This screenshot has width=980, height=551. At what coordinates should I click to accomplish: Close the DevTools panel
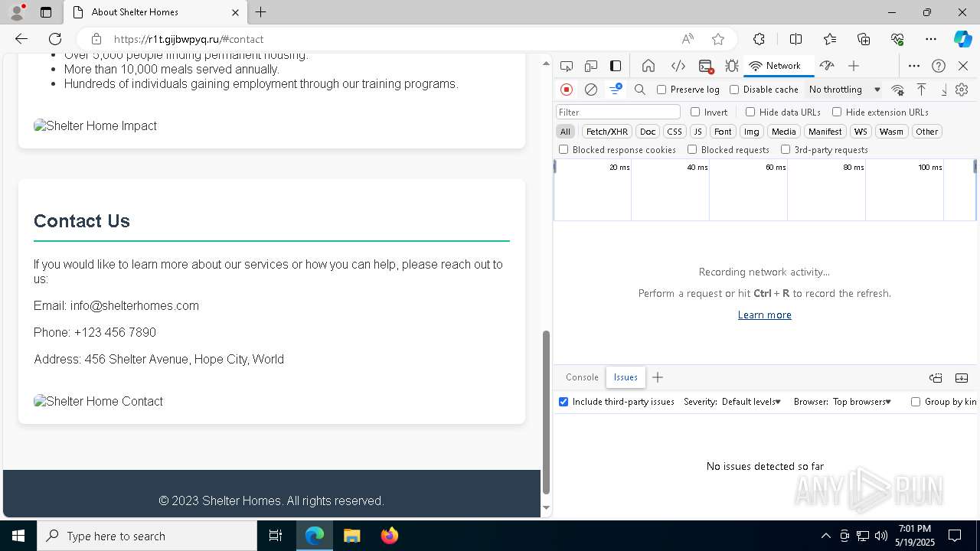click(x=963, y=66)
